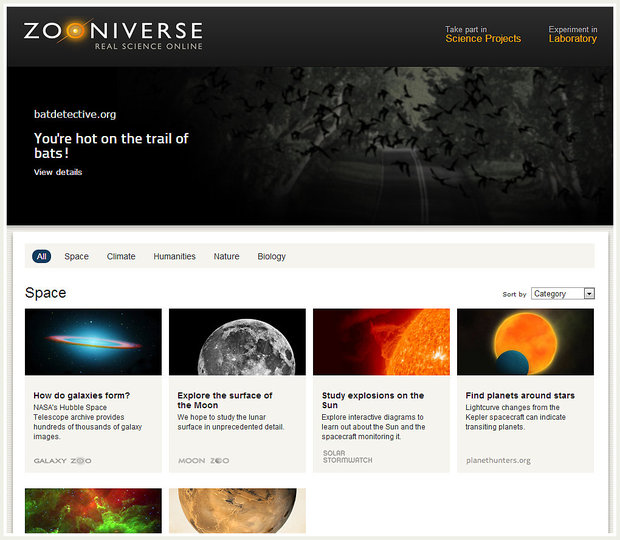Click the Mars planet thumbnail
The height and width of the screenshot is (540, 620).
(237, 510)
